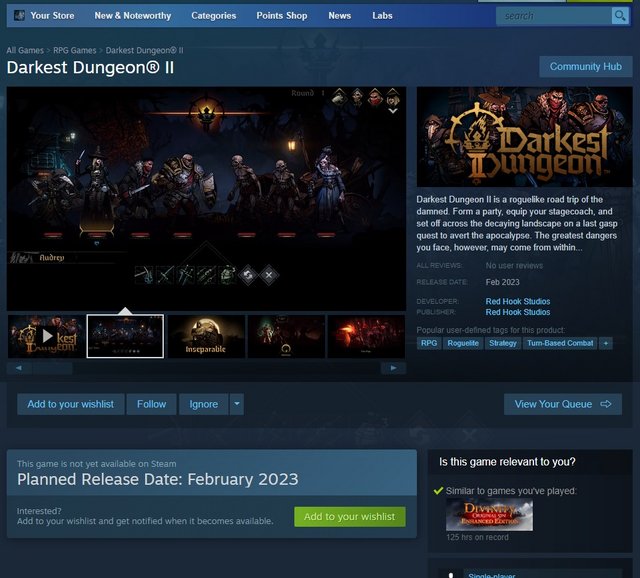Click inside the store search field

click(554, 16)
